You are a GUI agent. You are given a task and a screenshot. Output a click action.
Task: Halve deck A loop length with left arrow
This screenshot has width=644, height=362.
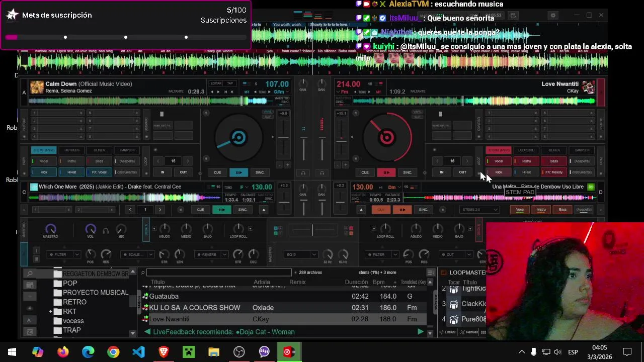[x=158, y=161]
